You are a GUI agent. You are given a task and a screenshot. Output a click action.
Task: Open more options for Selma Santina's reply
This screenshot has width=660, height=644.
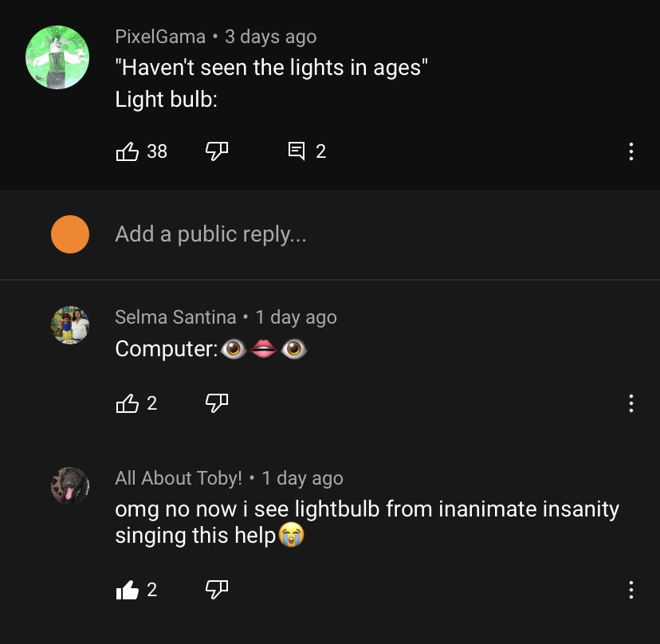tap(631, 404)
